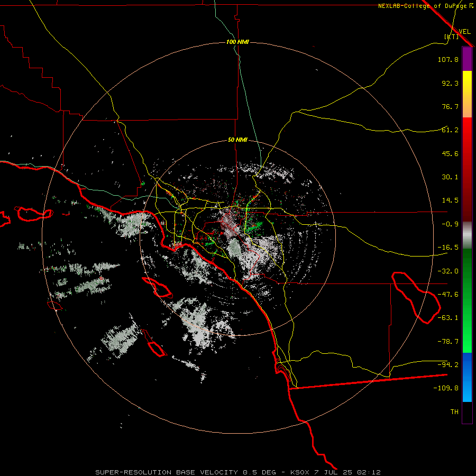Click the 100 NMI range ring label
This screenshot has width=476, height=476.
[237, 42]
